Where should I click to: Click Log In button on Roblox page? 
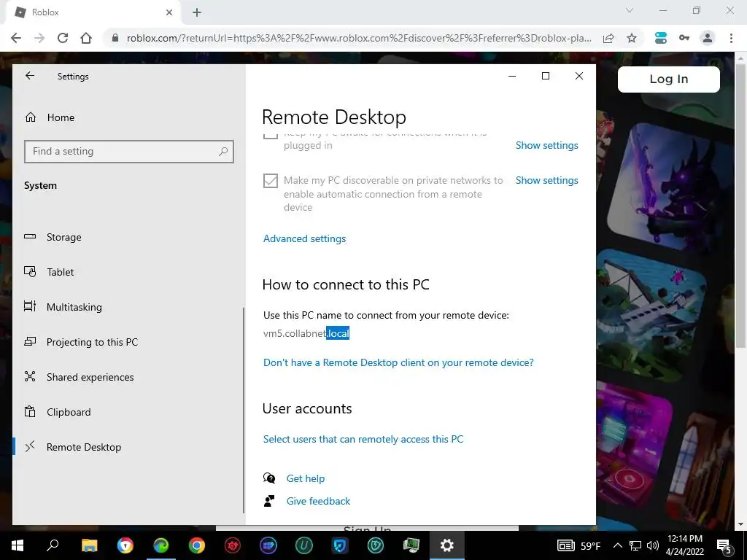coord(668,79)
